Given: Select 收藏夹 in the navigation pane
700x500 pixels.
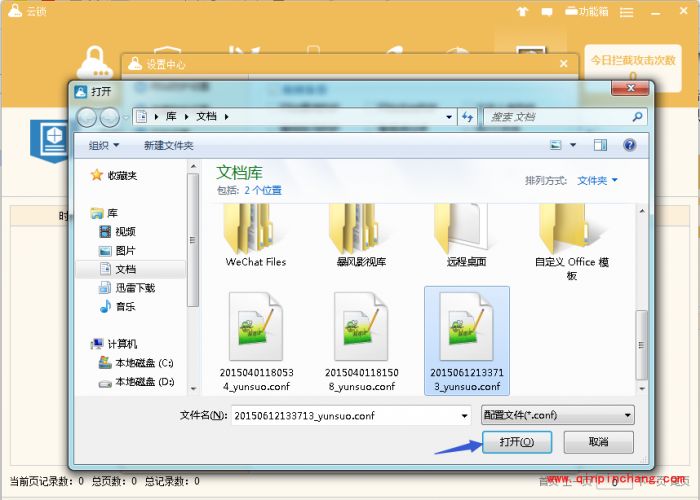Looking at the screenshot, I should 114,175.
